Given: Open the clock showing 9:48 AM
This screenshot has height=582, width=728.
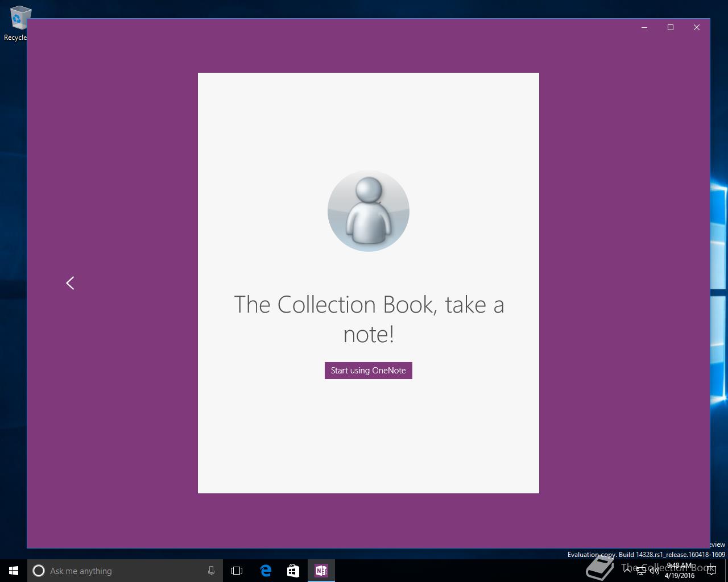Looking at the screenshot, I should coord(680,571).
